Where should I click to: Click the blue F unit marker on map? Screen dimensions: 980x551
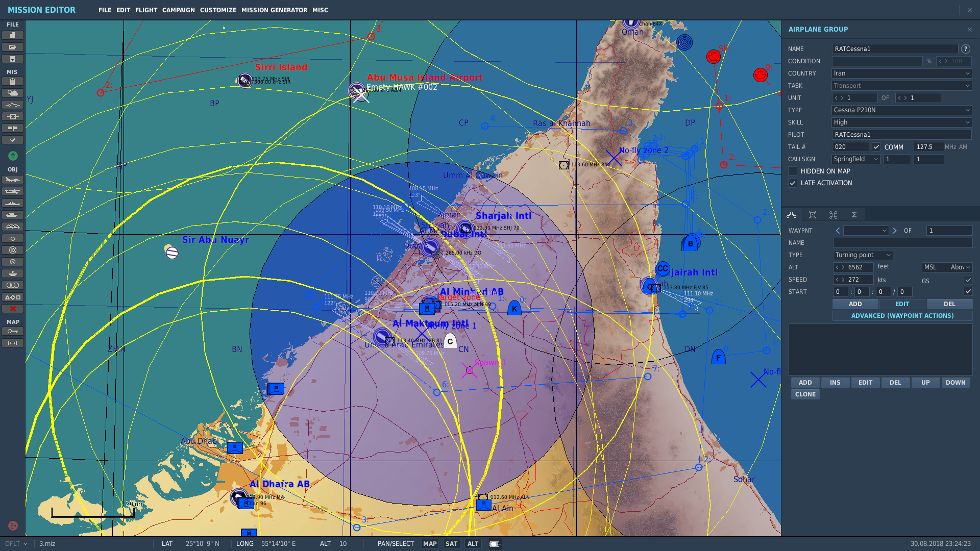click(718, 357)
